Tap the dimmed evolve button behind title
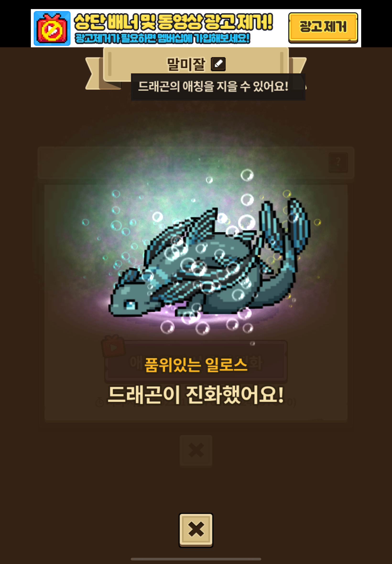The width and height of the screenshot is (392, 564). [196, 362]
